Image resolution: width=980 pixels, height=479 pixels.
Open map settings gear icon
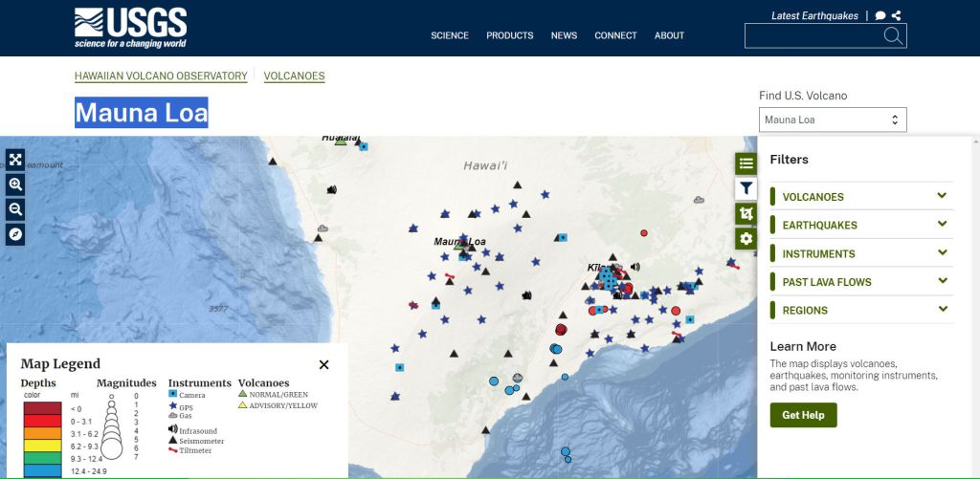pos(746,238)
